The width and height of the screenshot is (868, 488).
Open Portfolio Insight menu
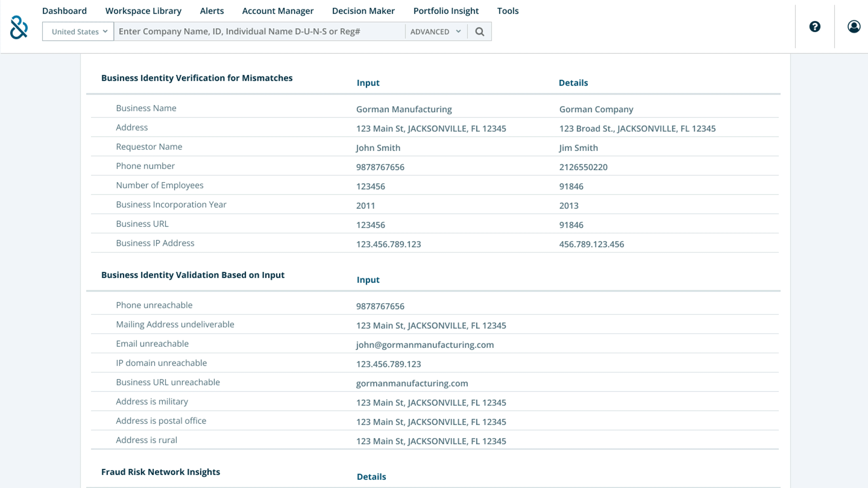click(446, 11)
